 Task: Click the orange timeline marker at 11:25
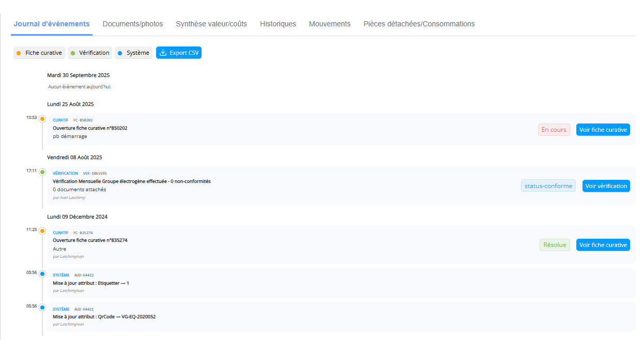click(42, 231)
